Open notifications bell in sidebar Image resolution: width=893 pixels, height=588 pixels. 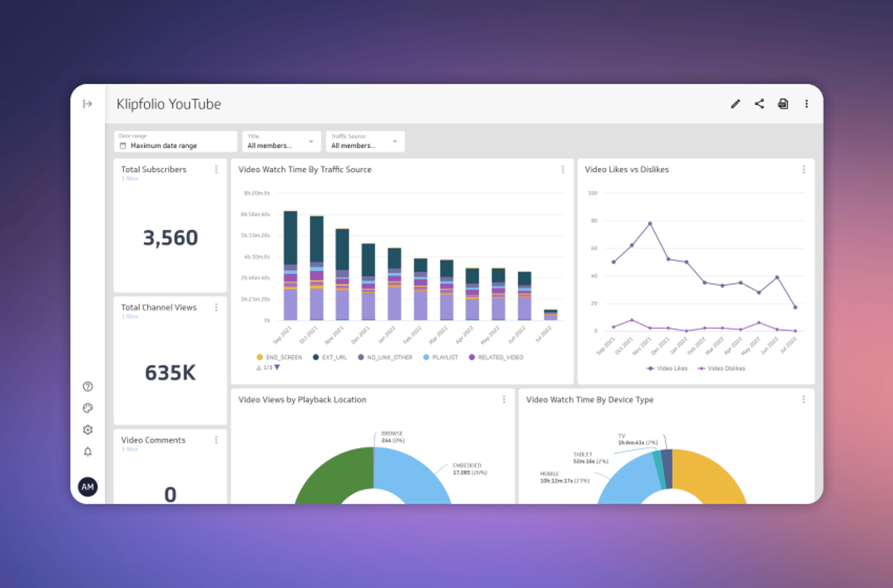(88, 452)
